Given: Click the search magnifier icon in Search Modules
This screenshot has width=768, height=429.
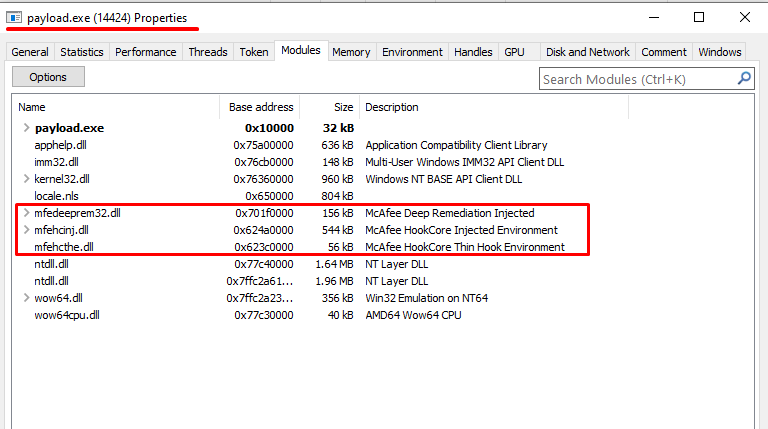Looking at the screenshot, I should coord(744,78).
